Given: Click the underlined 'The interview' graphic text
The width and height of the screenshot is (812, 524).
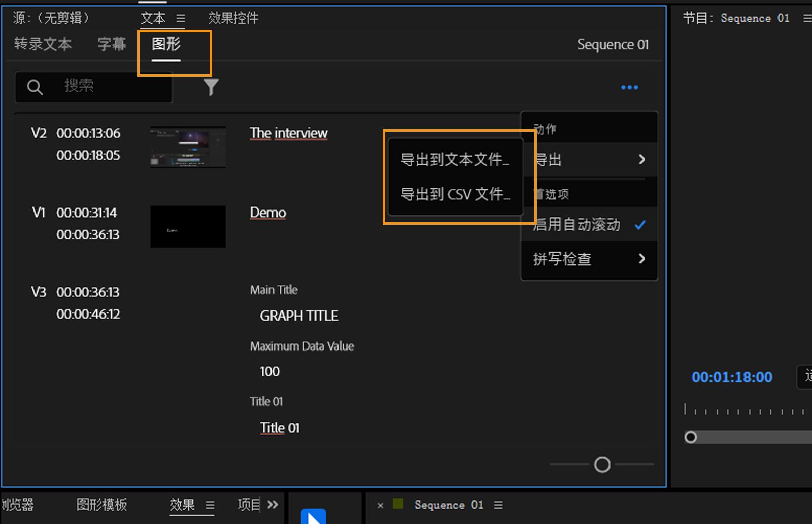Looking at the screenshot, I should [x=288, y=133].
